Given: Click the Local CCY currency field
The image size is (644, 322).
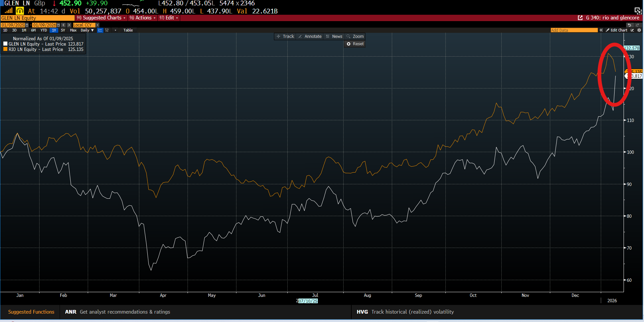Looking at the screenshot, I should pyautogui.click(x=84, y=25).
